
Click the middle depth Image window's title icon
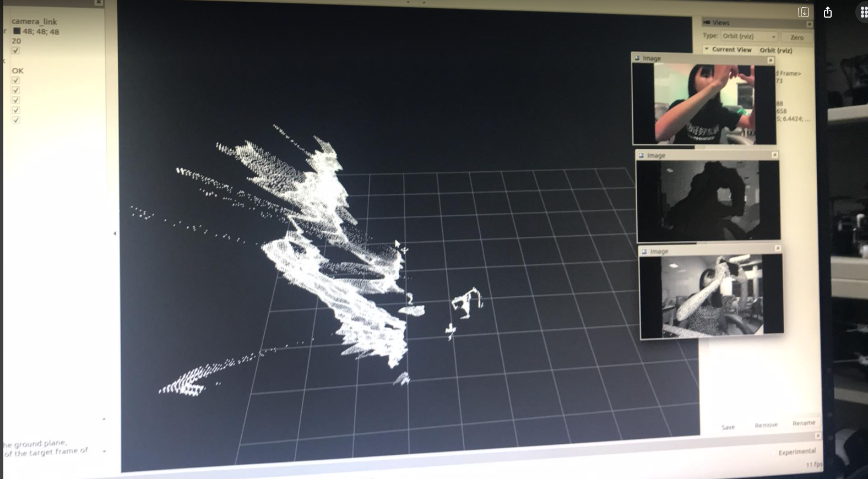click(641, 155)
